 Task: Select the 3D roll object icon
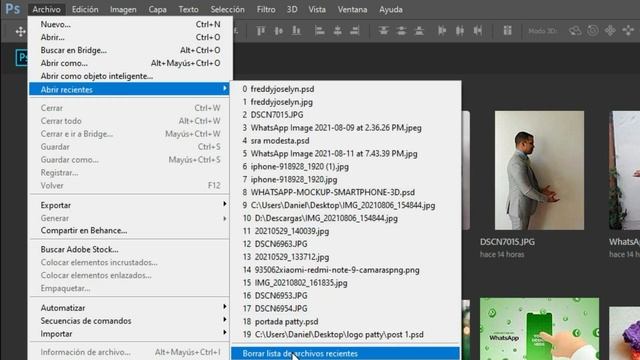coord(593,31)
